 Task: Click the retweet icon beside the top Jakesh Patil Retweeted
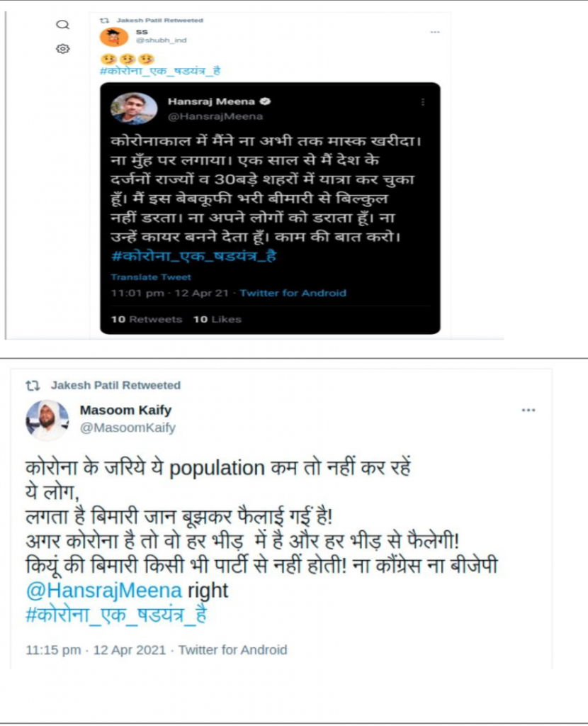[105, 21]
